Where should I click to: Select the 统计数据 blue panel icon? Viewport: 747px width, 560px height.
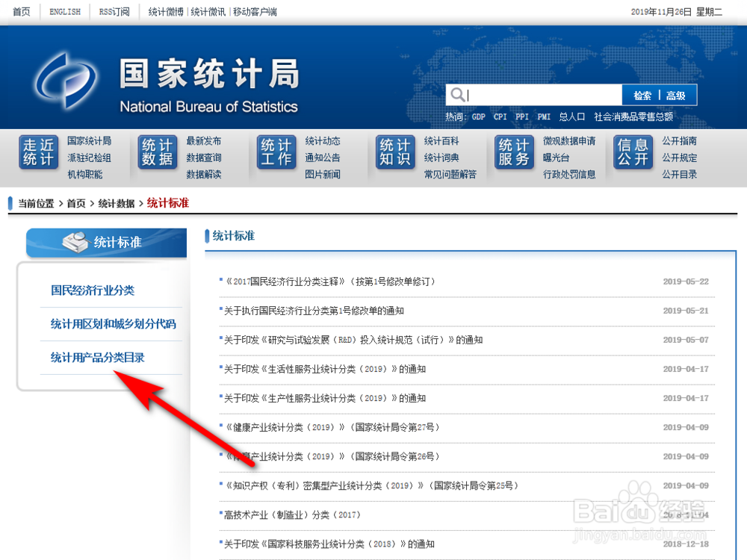click(157, 153)
